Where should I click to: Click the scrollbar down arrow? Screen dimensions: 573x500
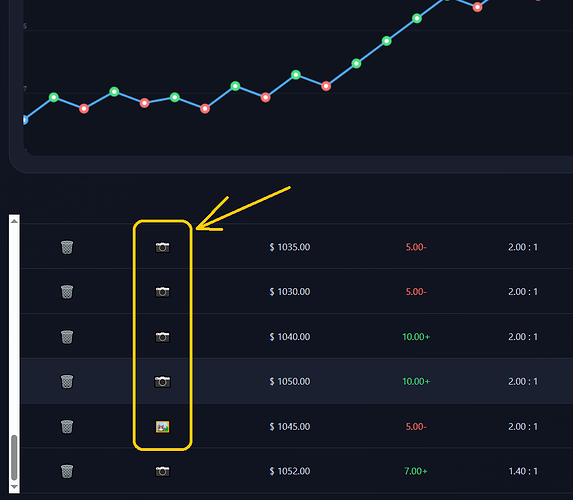(x=14, y=487)
